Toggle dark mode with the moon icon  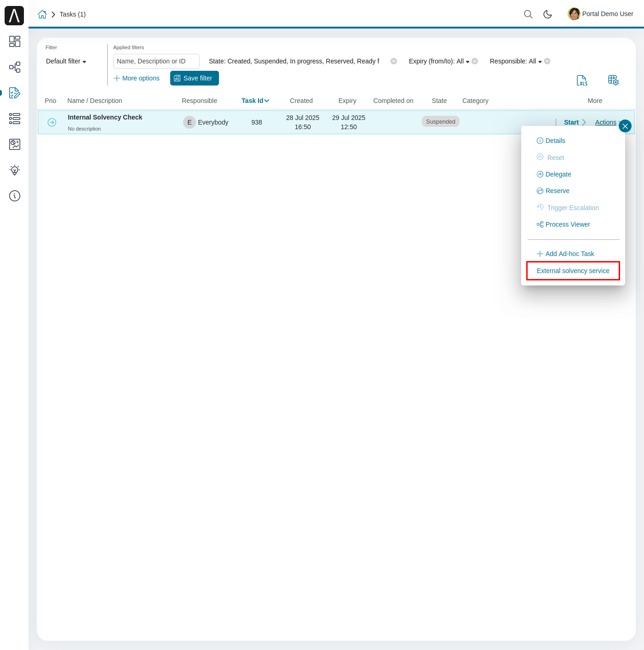(x=547, y=14)
